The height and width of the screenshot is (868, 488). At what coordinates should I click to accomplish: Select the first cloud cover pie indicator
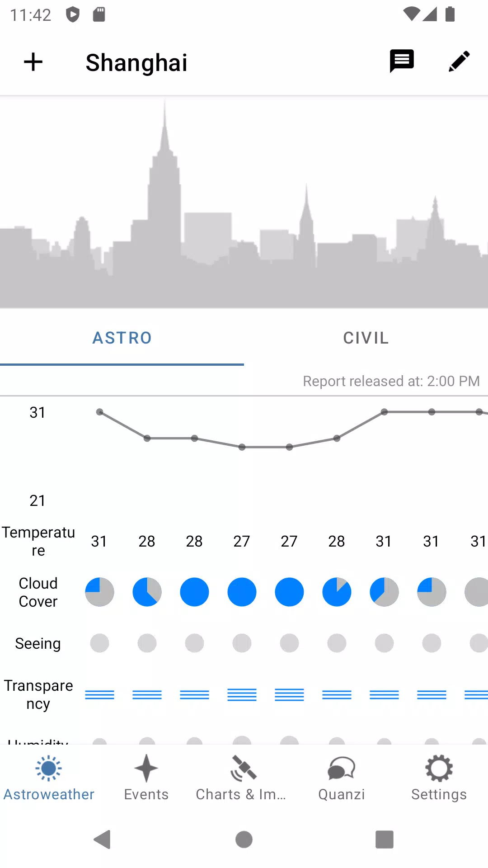tap(99, 592)
